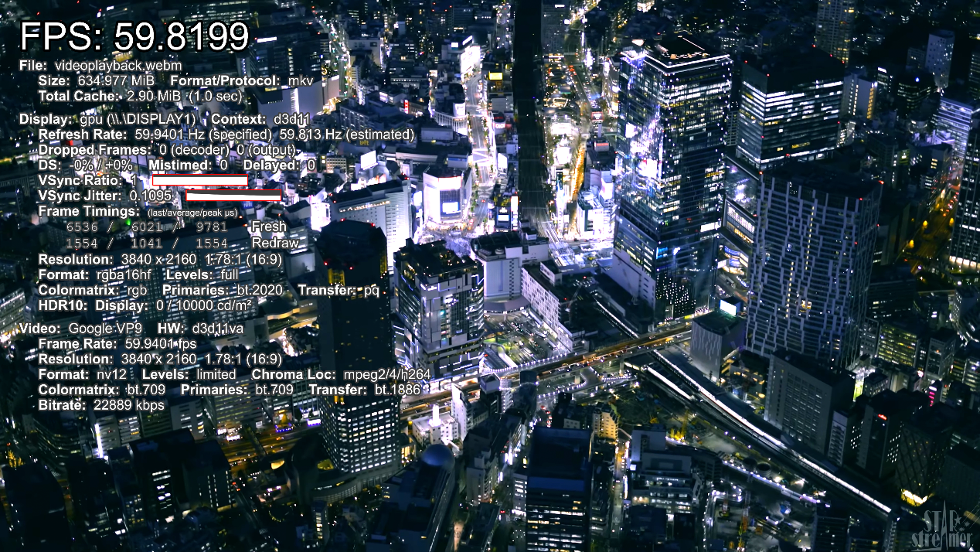Click the Total Cache value 2.90 MiB
Image resolution: width=980 pixels, height=552 pixels.
pyautogui.click(x=154, y=96)
